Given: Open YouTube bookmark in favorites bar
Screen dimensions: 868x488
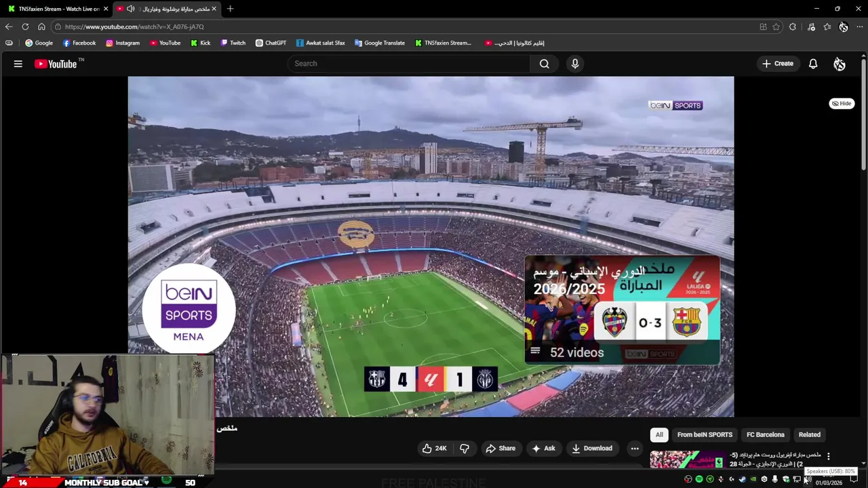Looking at the screenshot, I should click(165, 43).
